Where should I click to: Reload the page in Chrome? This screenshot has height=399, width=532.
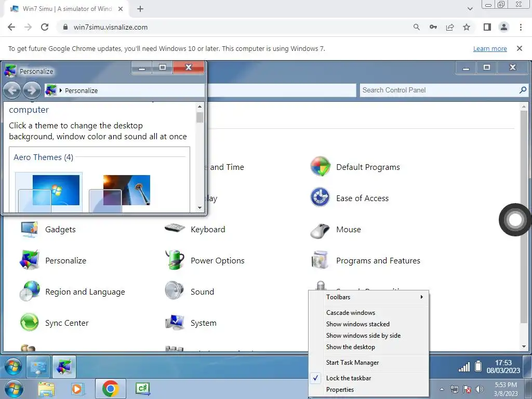tap(45, 27)
